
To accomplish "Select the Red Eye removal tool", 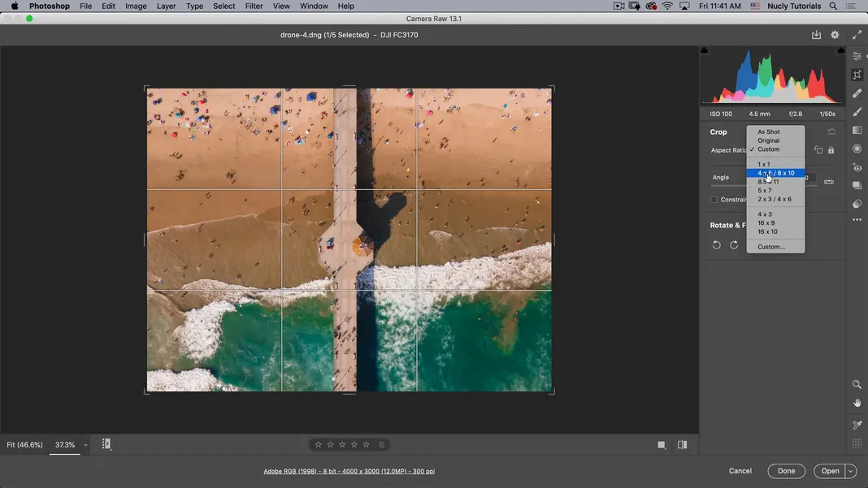I will click(857, 167).
